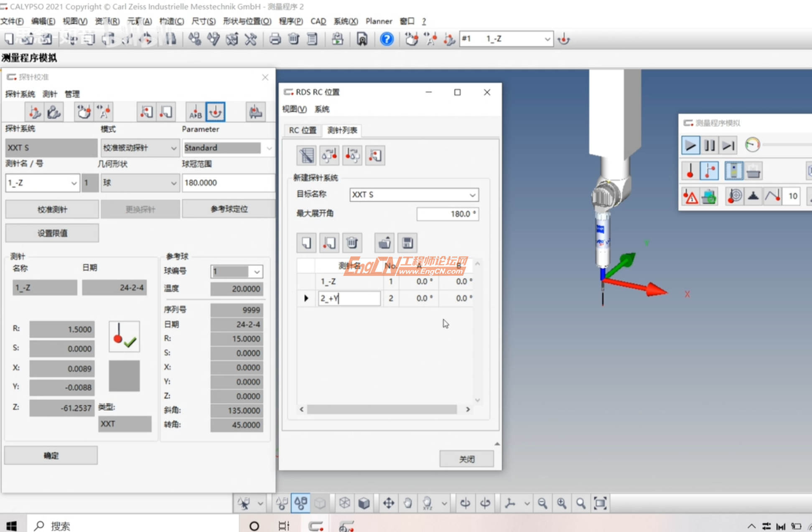
Task: Click the zoom in magnifier icon
Action: click(561, 503)
